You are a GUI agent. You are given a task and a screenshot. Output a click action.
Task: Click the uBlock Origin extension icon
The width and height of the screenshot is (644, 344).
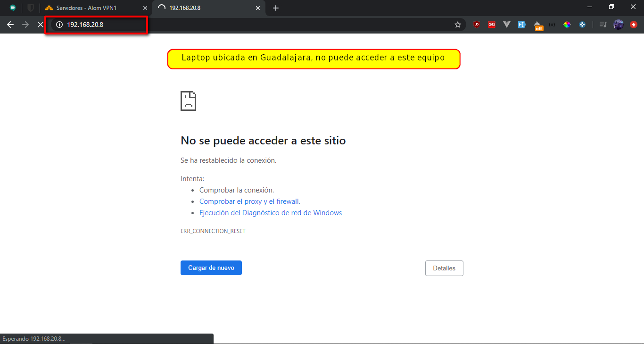[x=477, y=25]
